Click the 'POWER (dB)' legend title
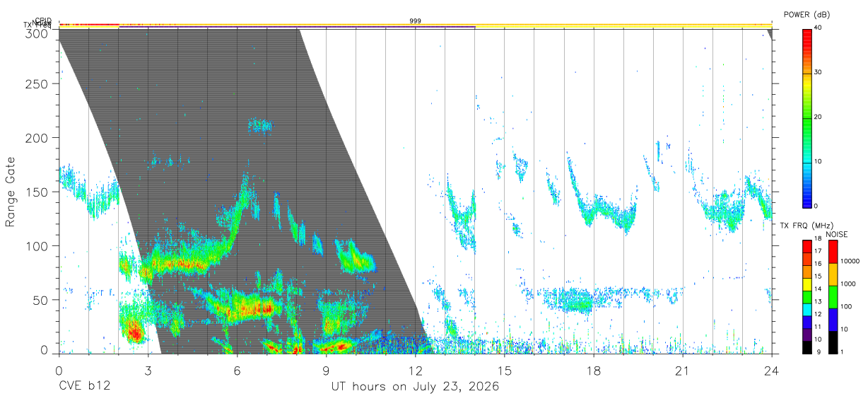The image size is (868, 401). (807, 15)
